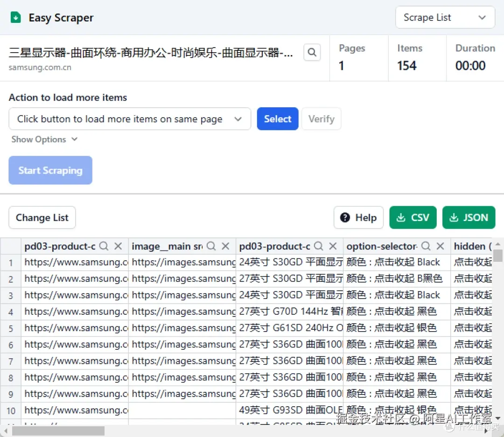The height and width of the screenshot is (437, 504).
Task: Click the magnifier icon beside the page title
Action: [x=312, y=52]
